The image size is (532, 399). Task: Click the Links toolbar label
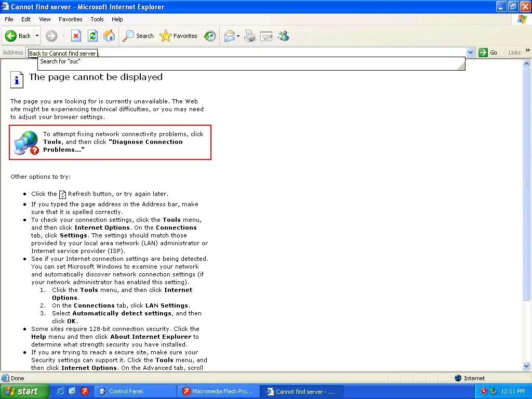pos(514,52)
